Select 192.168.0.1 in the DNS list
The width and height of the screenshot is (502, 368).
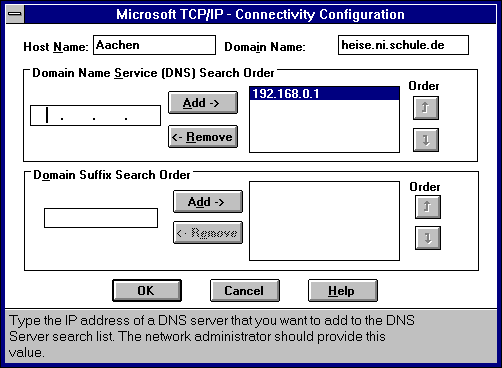click(x=324, y=94)
